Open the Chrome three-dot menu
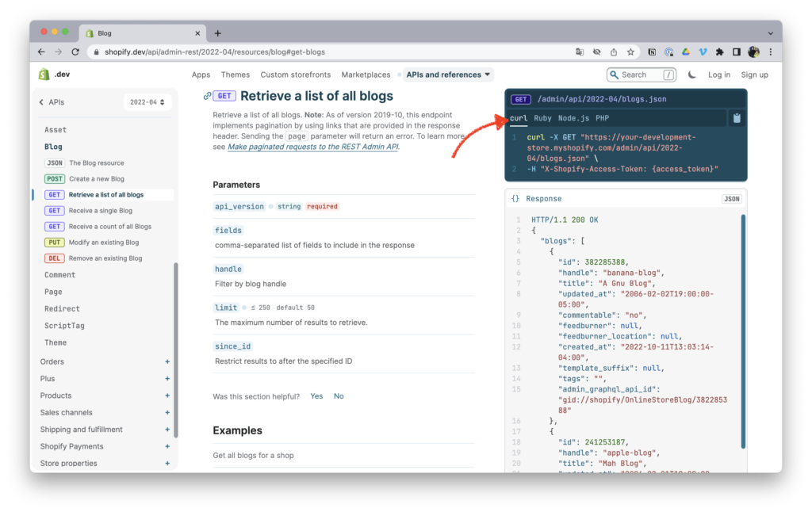The image size is (812, 512). [x=771, y=52]
